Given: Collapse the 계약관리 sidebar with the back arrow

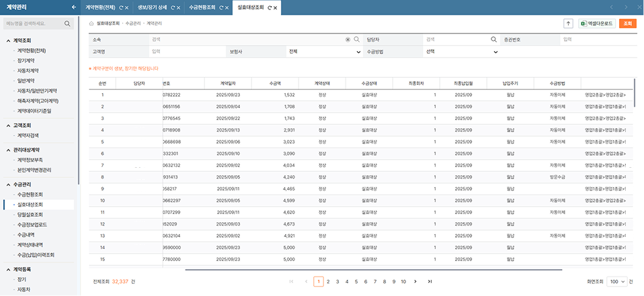Looking at the screenshot, I should (x=73, y=7).
